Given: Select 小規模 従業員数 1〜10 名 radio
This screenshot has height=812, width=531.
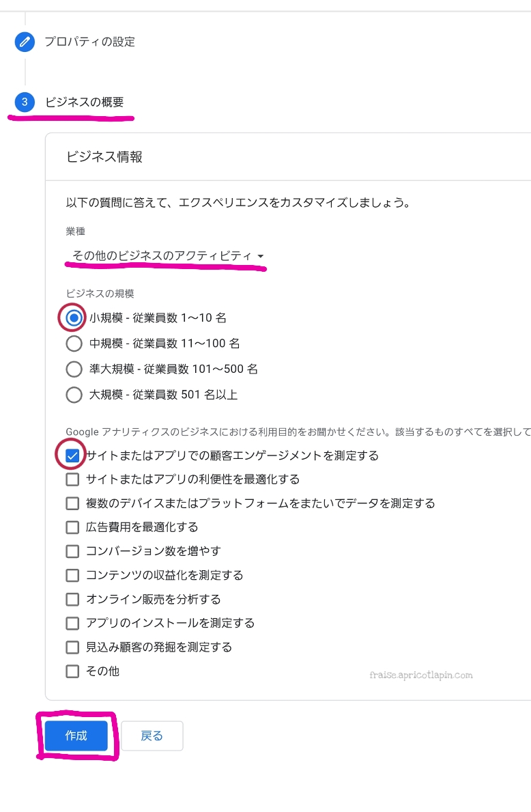Looking at the screenshot, I should click(74, 318).
